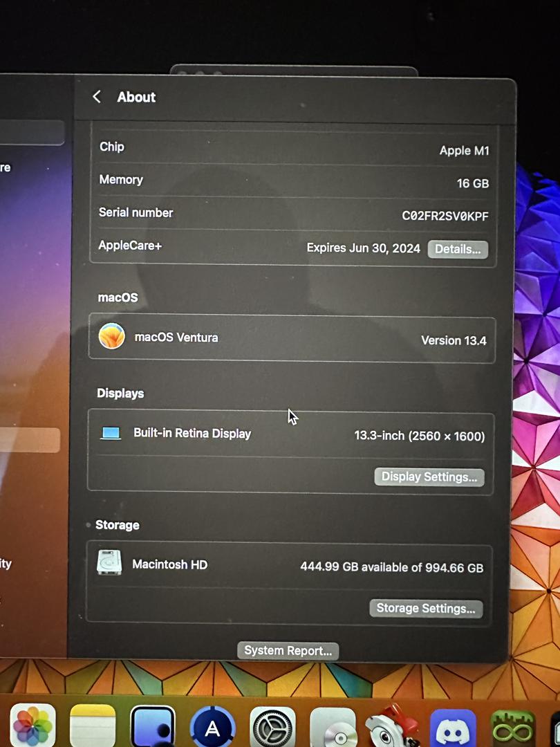This screenshot has width=560, height=747.
Task: Click the Serial number label
Action: pos(136,212)
